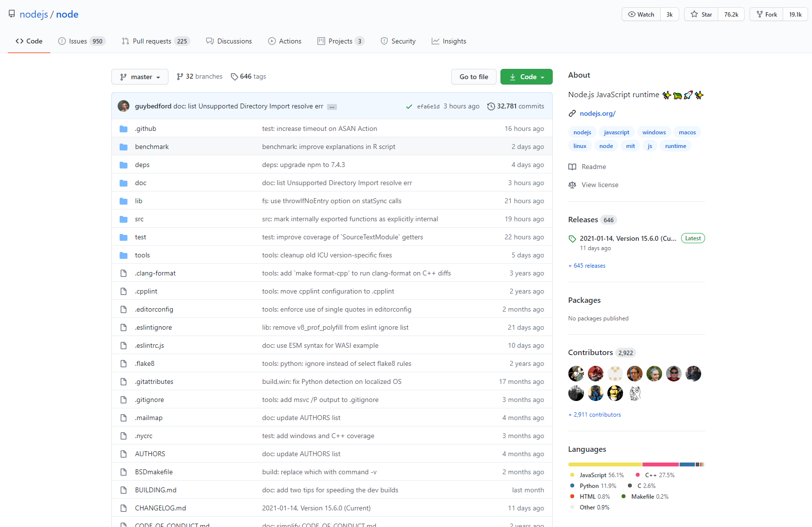Open the 3k watchers count

pyautogui.click(x=669, y=14)
